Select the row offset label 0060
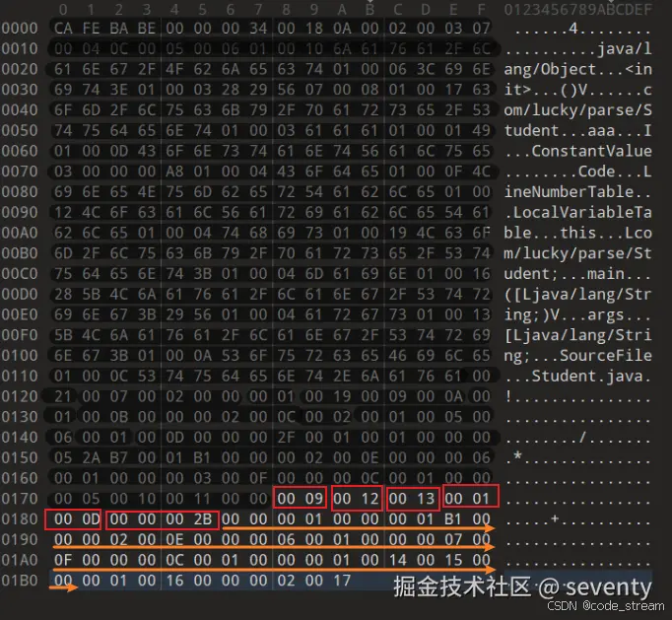Image resolution: width=672 pixels, height=620 pixels. pyautogui.click(x=20, y=151)
